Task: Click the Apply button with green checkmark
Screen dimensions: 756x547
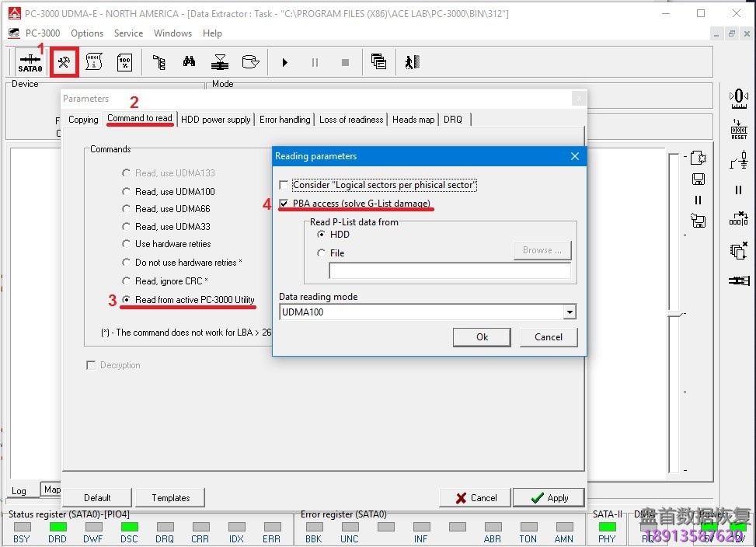Action: click(x=549, y=498)
